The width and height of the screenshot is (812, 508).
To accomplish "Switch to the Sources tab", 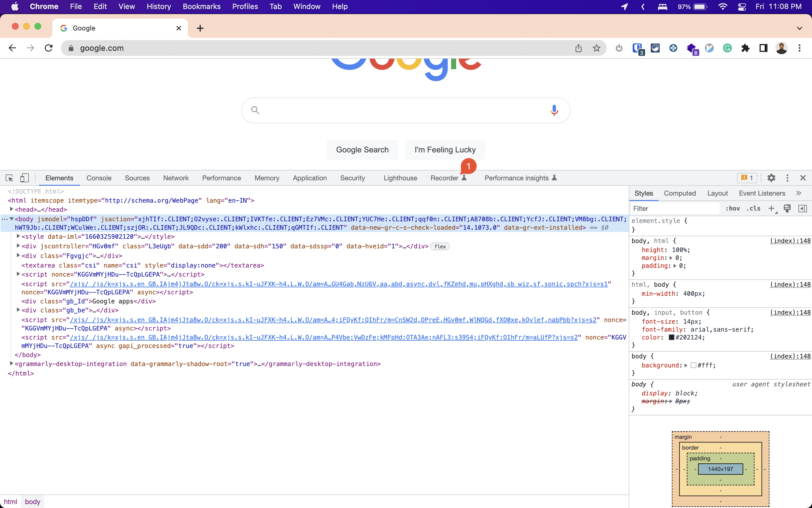I will (x=137, y=178).
